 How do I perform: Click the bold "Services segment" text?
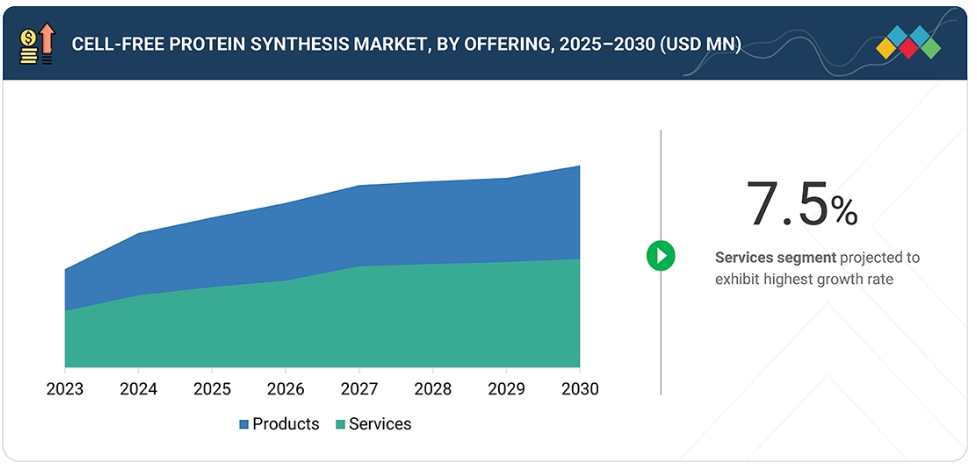click(775, 258)
